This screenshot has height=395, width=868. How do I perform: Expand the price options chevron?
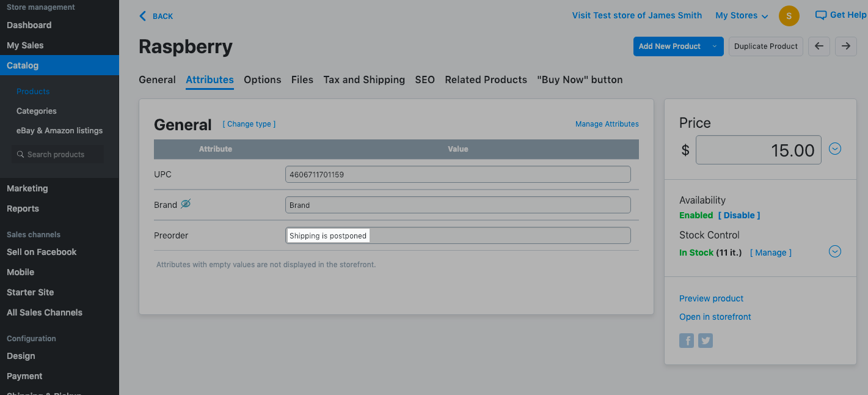(x=835, y=149)
